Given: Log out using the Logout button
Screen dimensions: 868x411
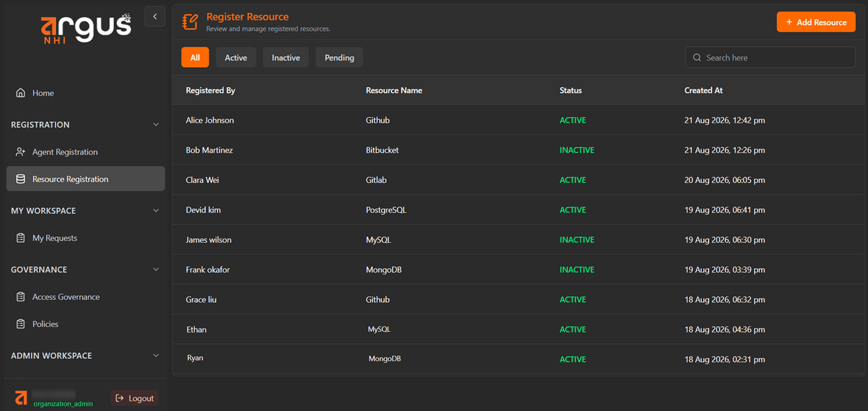Looking at the screenshot, I should (x=135, y=398).
